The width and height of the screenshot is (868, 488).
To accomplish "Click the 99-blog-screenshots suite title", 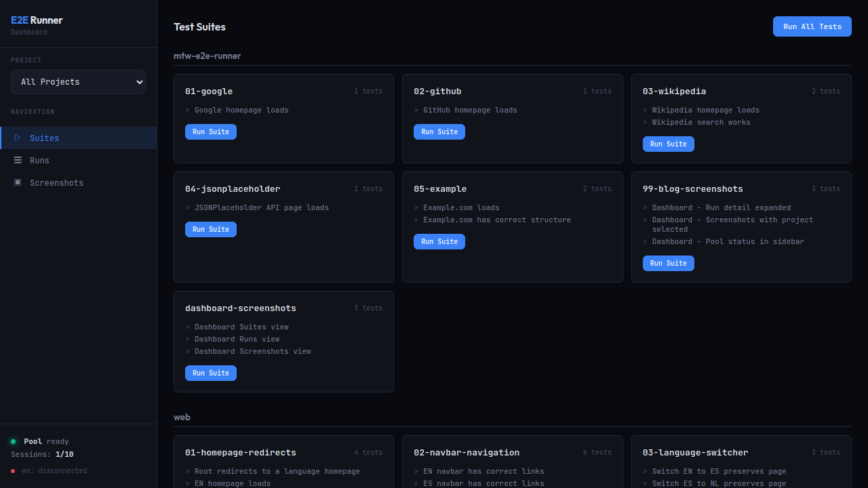I will (693, 188).
